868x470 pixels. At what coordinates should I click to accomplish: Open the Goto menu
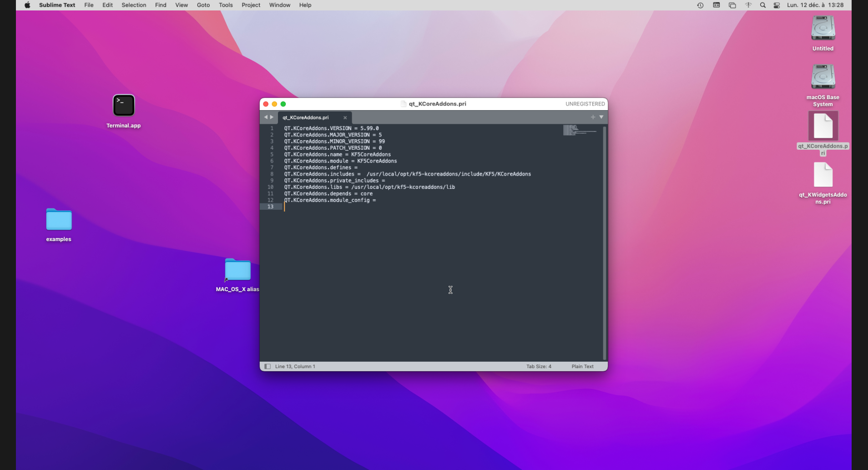pos(203,5)
